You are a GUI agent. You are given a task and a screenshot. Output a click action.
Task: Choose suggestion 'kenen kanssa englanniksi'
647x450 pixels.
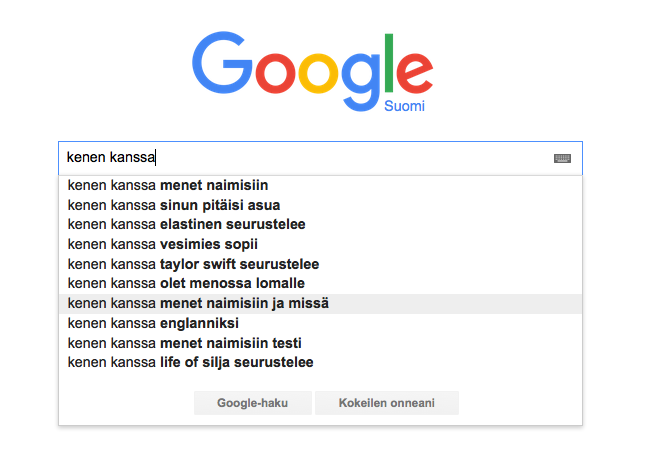[x=320, y=323]
